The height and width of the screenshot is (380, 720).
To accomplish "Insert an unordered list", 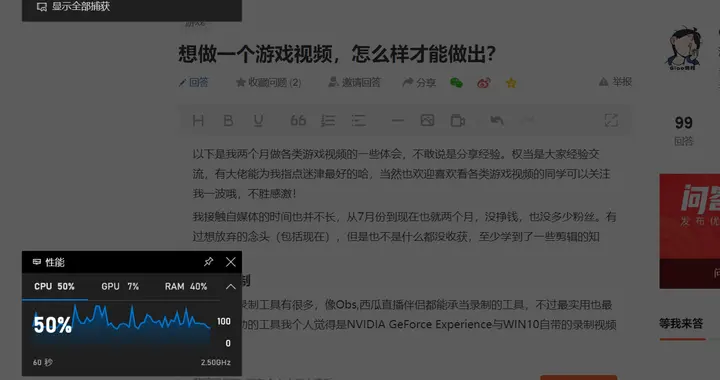I will (x=359, y=121).
